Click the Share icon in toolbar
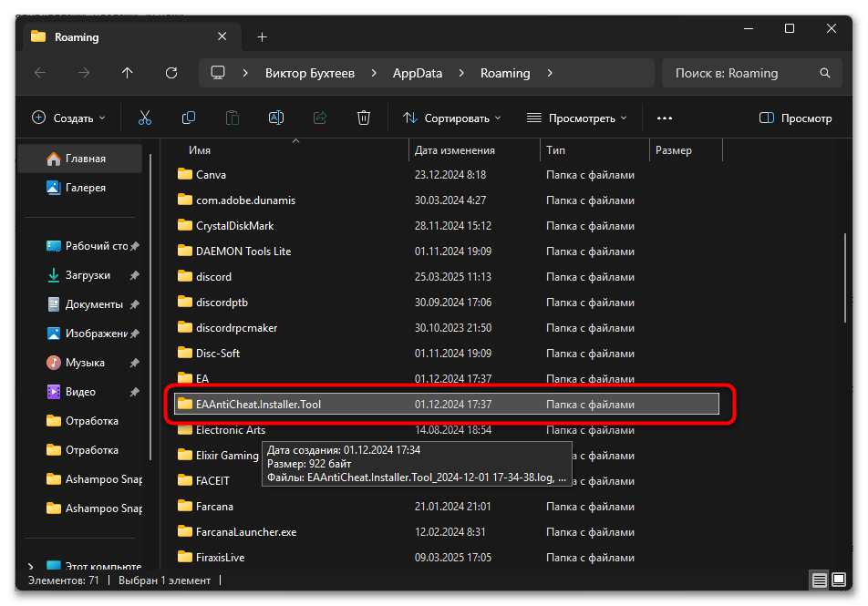Screen dimensions: 868x606 tap(320, 118)
